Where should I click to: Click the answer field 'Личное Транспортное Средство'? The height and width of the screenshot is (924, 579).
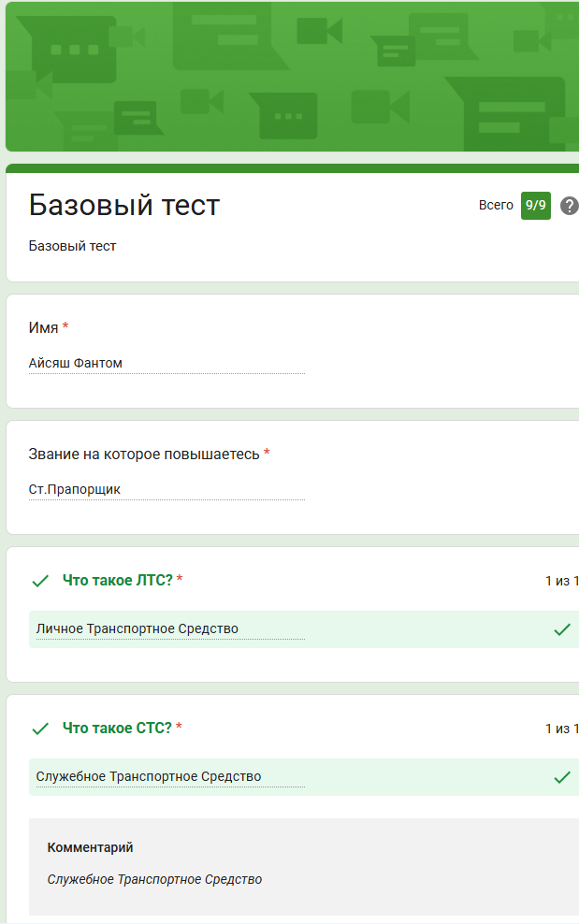(x=166, y=629)
